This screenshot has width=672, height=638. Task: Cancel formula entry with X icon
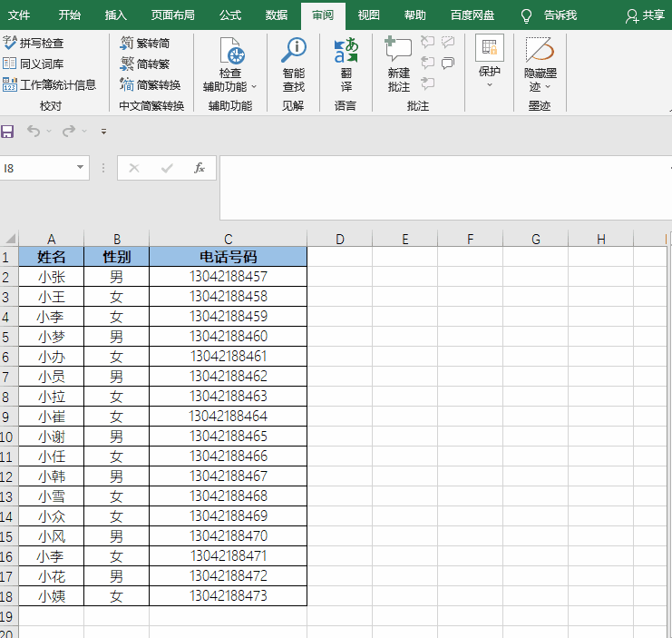point(134,168)
